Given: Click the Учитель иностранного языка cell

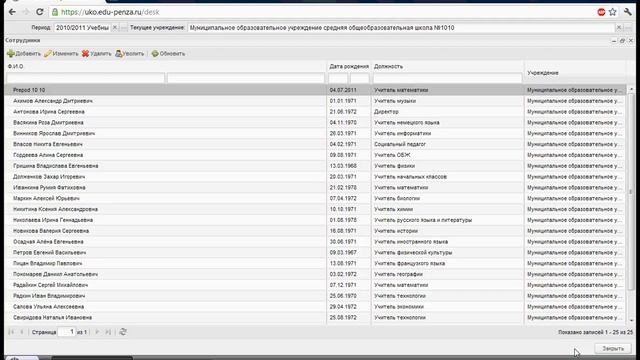Looking at the screenshot, I should click(448, 242).
